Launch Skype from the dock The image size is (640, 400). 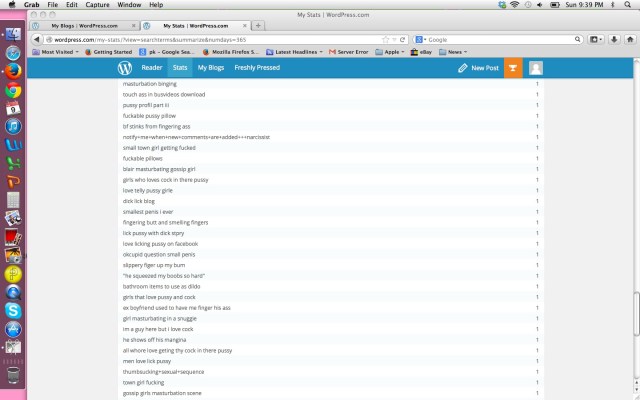13,311
